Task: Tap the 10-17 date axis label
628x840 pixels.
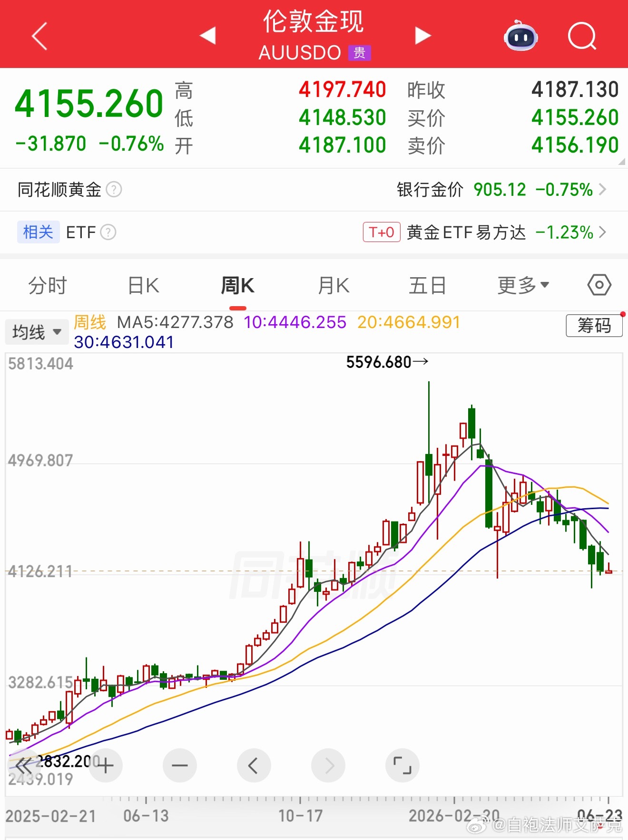Action: (x=301, y=816)
